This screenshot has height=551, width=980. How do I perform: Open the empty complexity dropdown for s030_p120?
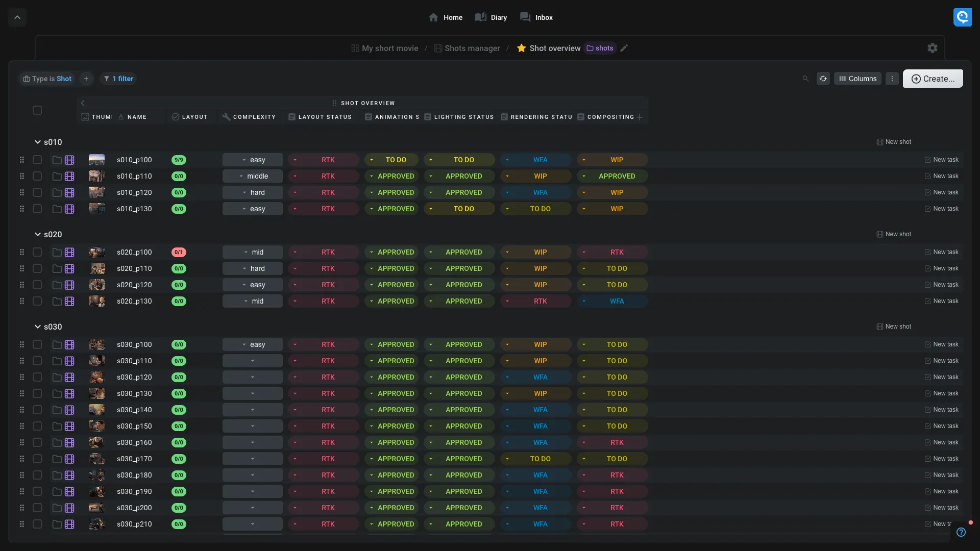pos(252,377)
